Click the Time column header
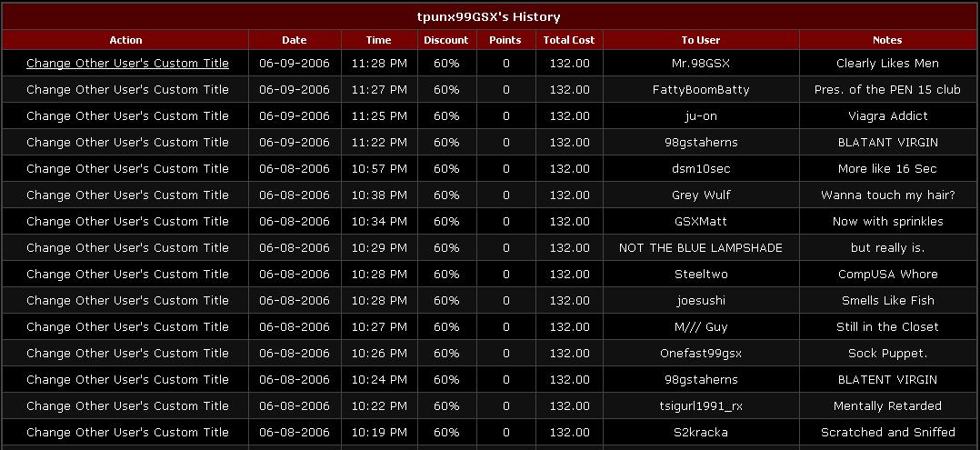This screenshot has height=450, width=980. tap(378, 40)
